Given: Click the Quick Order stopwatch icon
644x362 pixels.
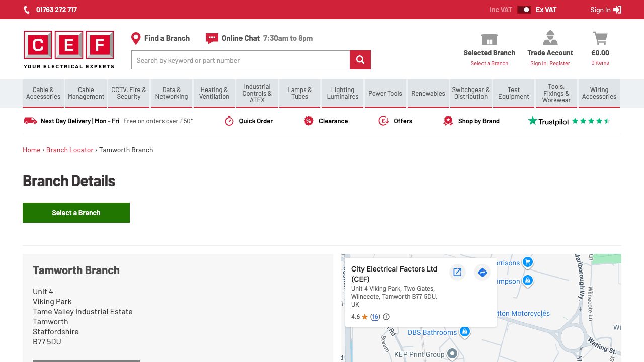Looking at the screenshot, I should 229,121.
